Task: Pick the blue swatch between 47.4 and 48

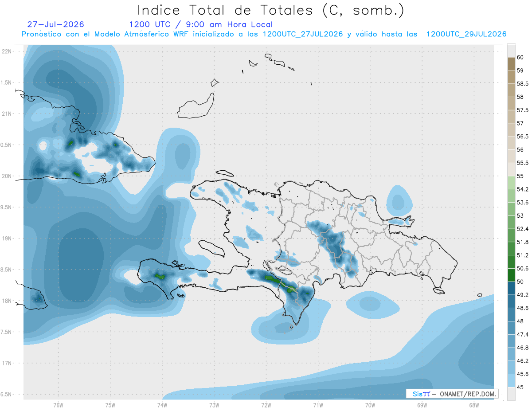Action: click(x=511, y=328)
